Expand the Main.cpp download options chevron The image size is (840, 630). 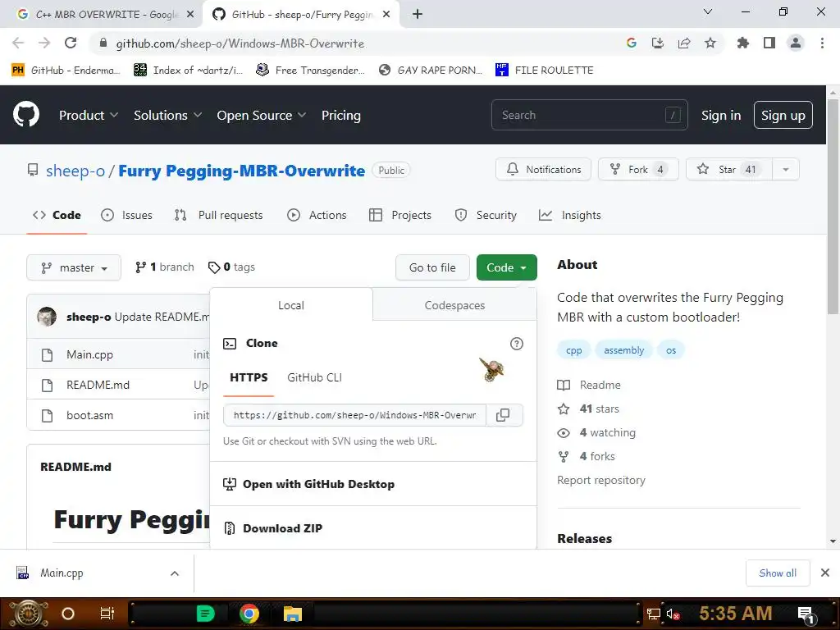(175, 573)
